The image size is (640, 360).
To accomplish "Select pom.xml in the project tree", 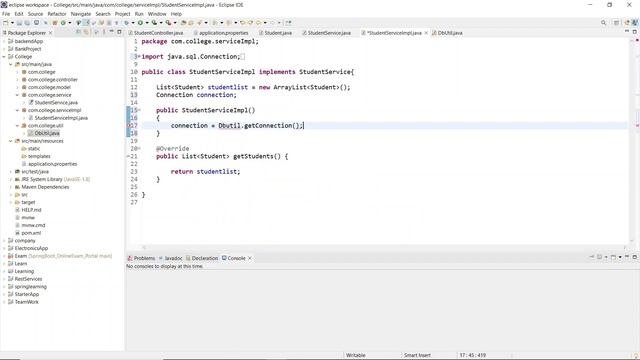I will tap(31, 233).
